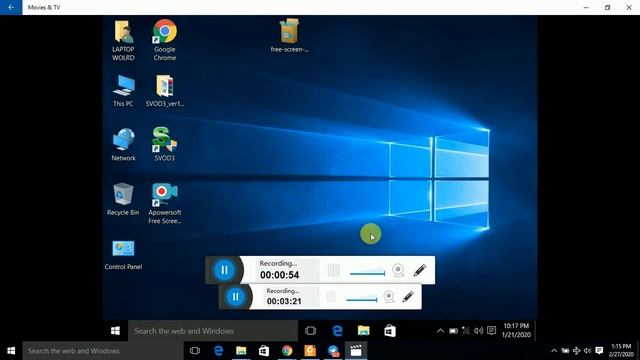Open Action Center in recorded video tray
Screen dimensions: 640x360
point(491,330)
